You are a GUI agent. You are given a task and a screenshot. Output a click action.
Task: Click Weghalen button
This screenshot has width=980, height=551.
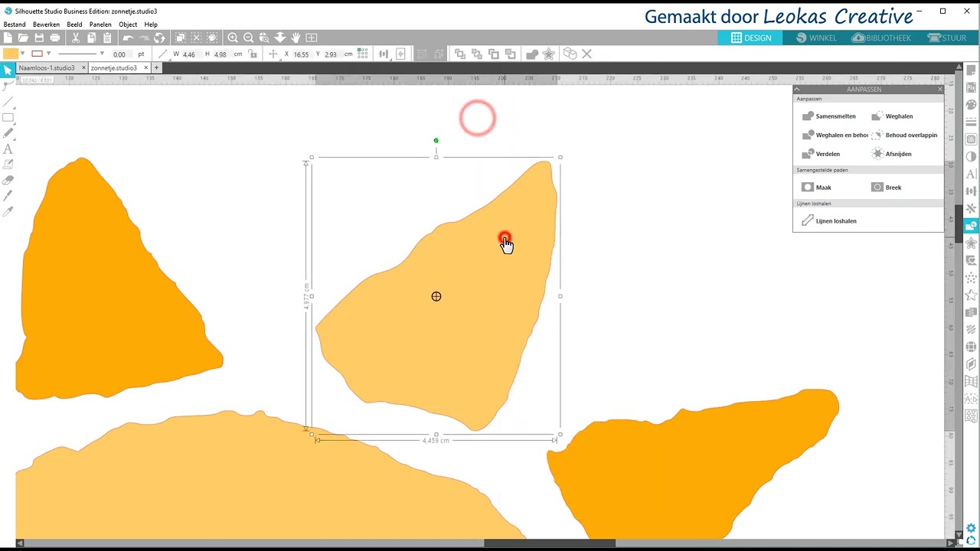(x=892, y=116)
